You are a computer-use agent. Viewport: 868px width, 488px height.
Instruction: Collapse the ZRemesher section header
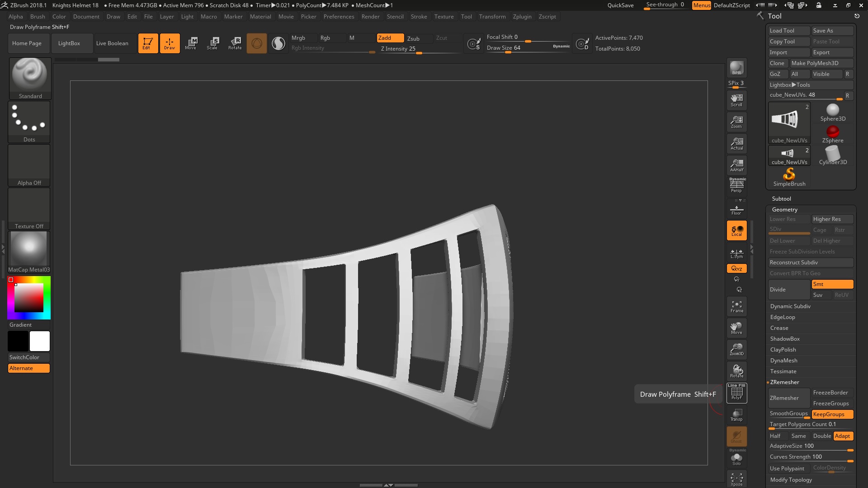784,382
